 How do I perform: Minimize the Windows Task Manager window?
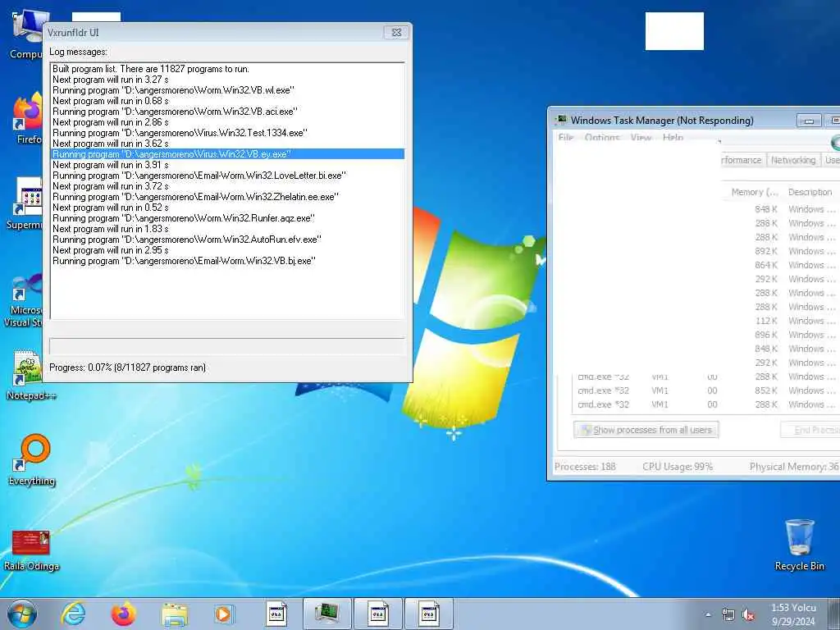point(809,121)
